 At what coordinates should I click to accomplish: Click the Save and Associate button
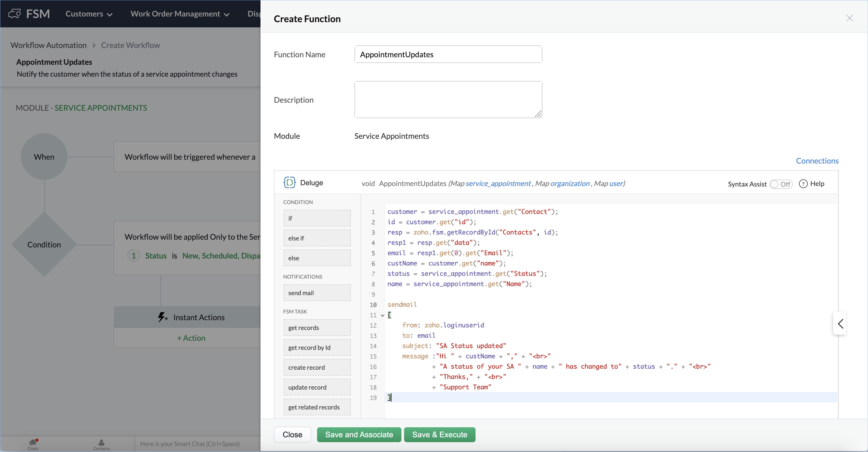[x=359, y=434]
